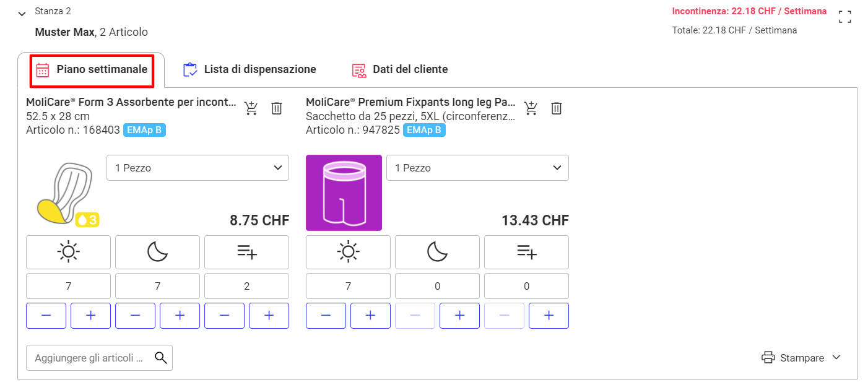This screenshot has width=868, height=390.
Task: Click Fixpants day quantity field showing 7
Action: 348,286
